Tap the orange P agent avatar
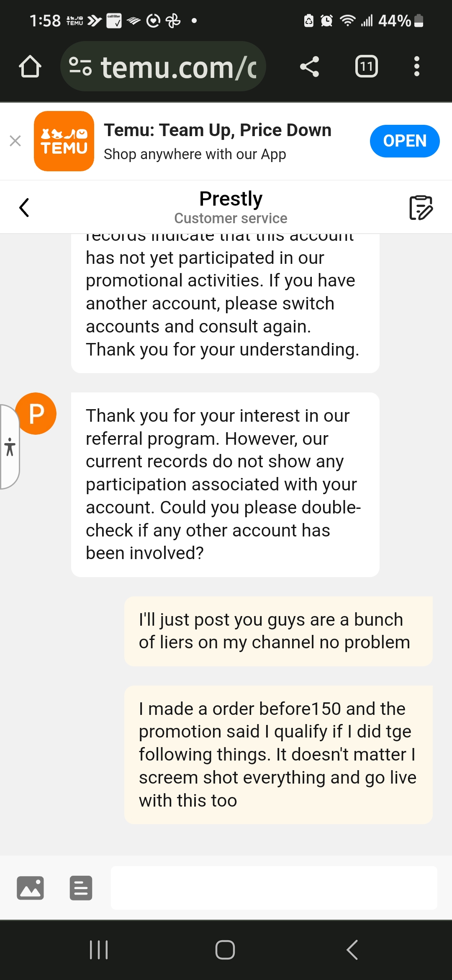Screen dimensions: 452x980 [36, 413]
